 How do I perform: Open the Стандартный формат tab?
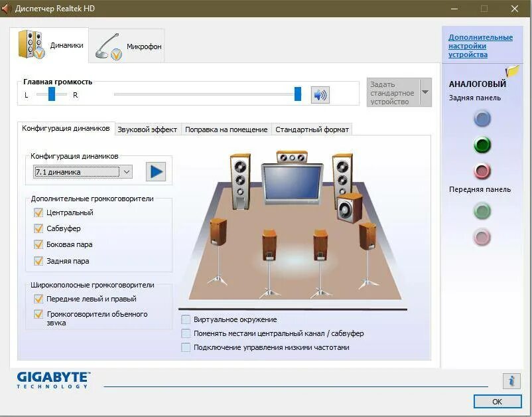point(312,129)
